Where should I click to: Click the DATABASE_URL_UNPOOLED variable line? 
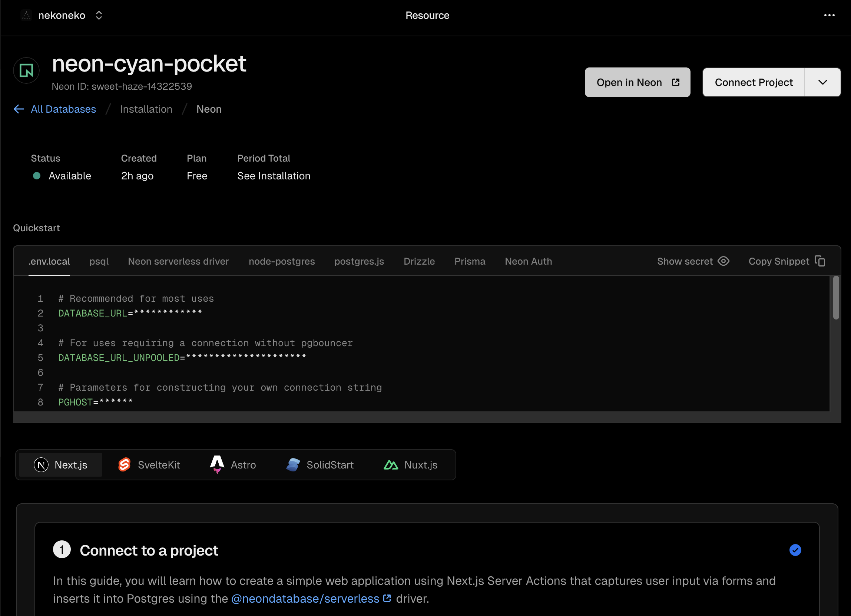tap(182, 358)
